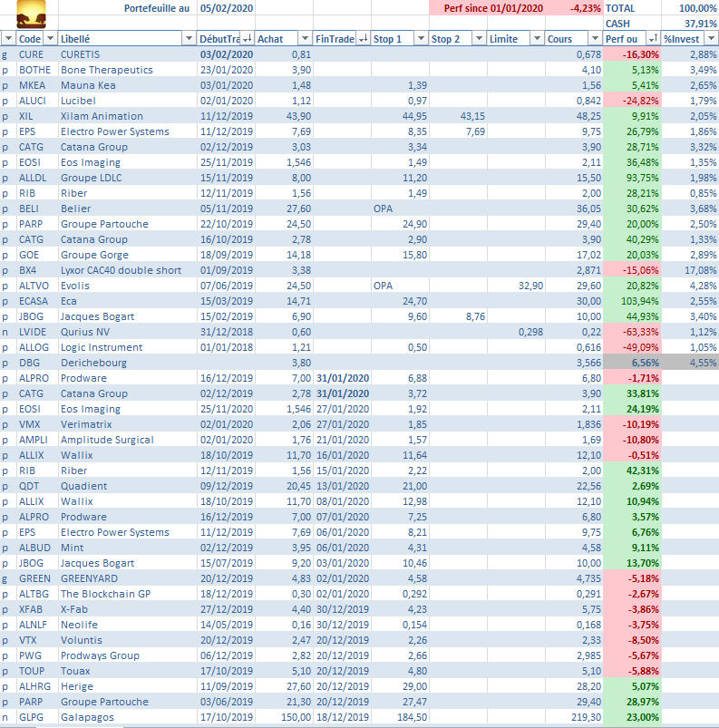Select the Groupe LDLC 93,75% cell
719x728 pixels.
[x=632, y=178]
